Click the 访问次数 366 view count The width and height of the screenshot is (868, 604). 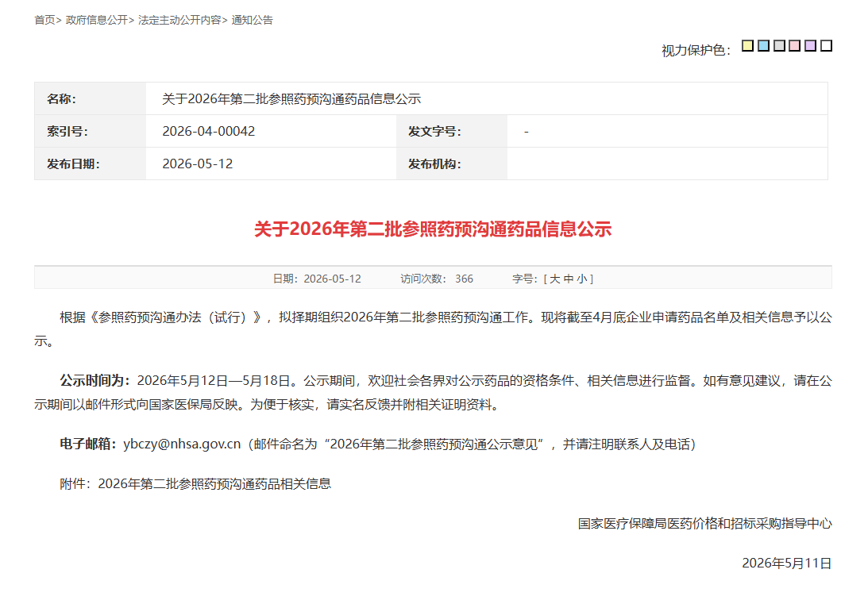tap(437, 279)
